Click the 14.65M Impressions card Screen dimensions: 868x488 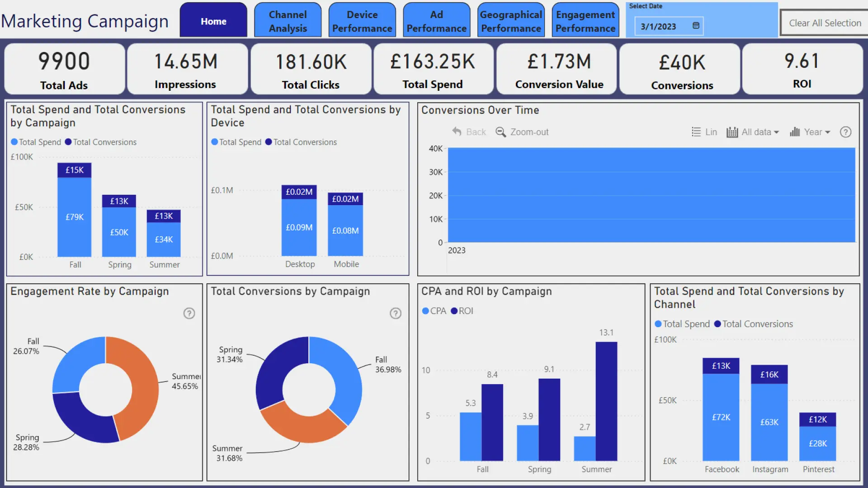(x=187, y=69)
